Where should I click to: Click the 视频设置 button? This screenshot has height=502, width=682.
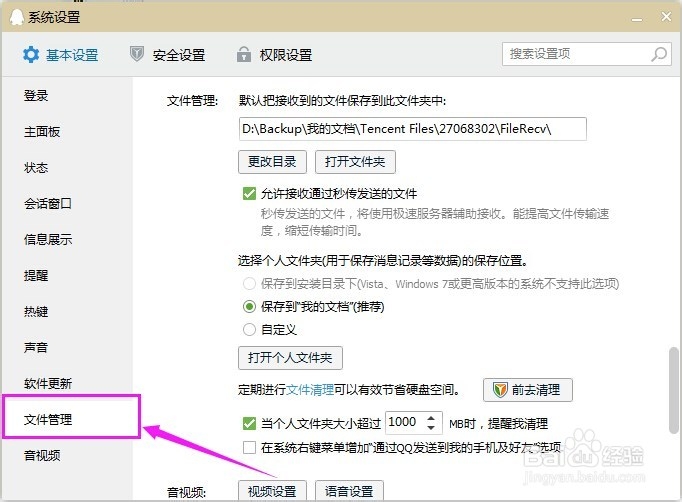click(272, 491)
